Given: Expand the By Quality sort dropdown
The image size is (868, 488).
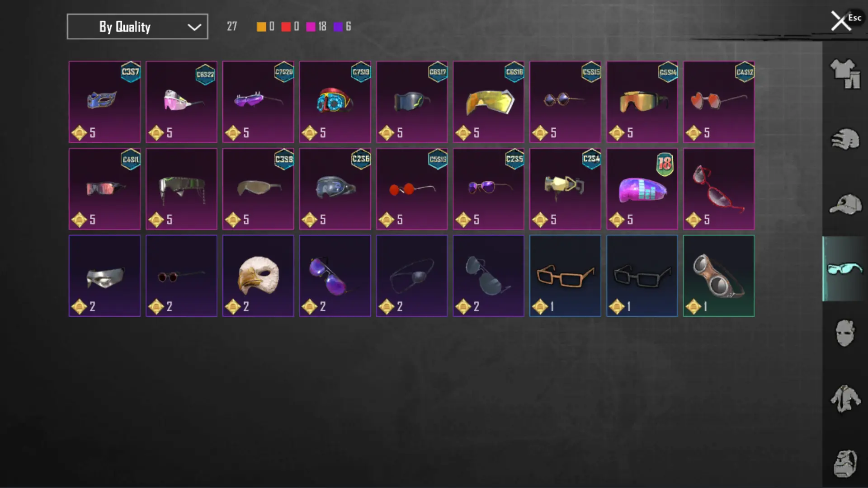Looking at the screenshot, I should tap(137, 27).
